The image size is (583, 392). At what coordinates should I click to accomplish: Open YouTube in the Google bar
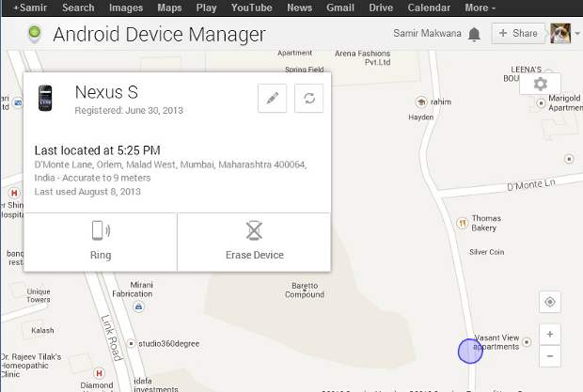tap(252, 8)
